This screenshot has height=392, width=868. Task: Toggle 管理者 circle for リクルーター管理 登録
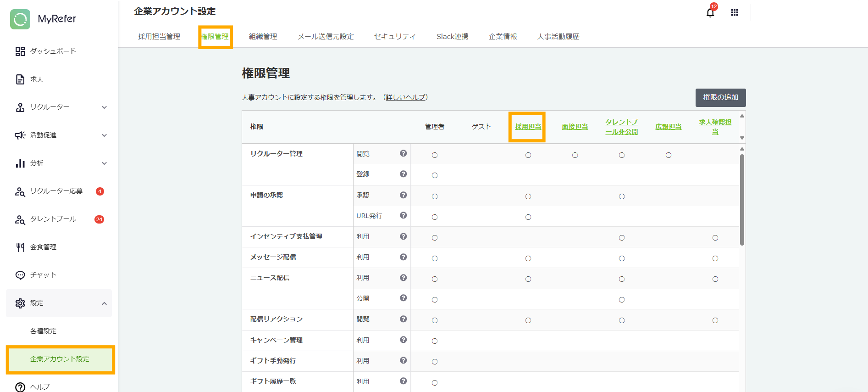[x=435, y=175]
